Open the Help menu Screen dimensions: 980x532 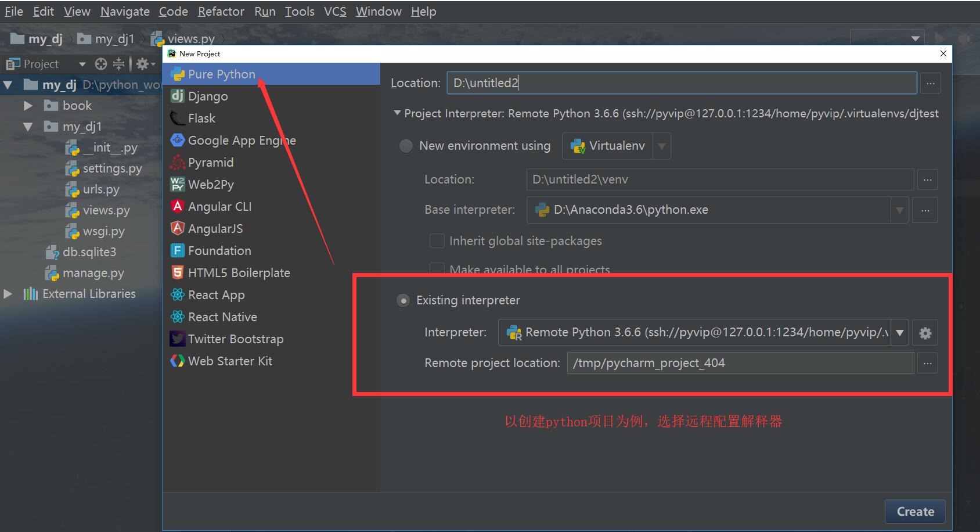(x=424, y=12)
